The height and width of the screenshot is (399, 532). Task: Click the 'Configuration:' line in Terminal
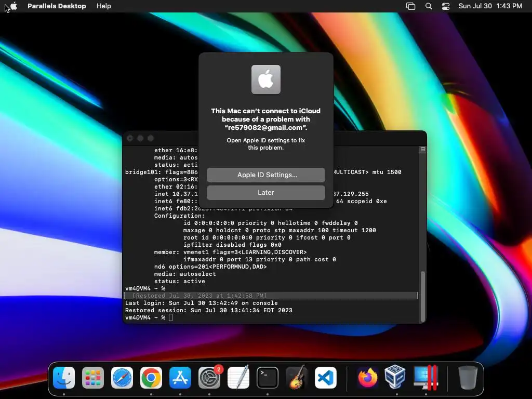click(x=179, y=216)
